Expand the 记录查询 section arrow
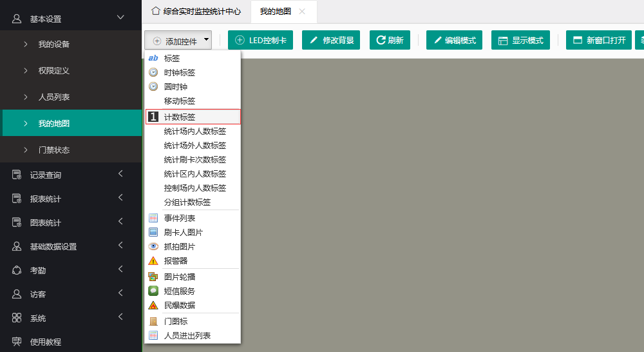644x352 pixels. [x=120, y=173]
